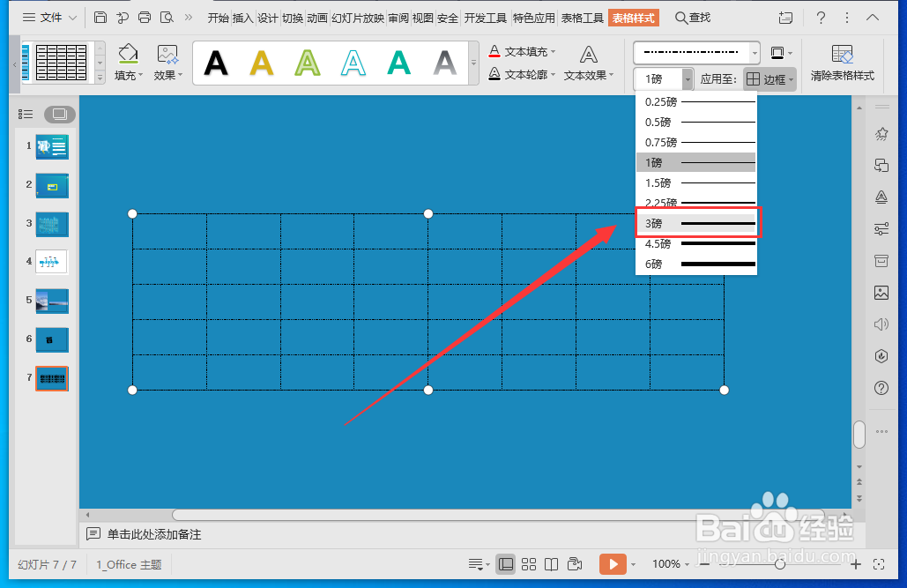This screenshot has width=907, height=588.
Task: Open the 文本效果 dropdown
Action: pos(589,63)
